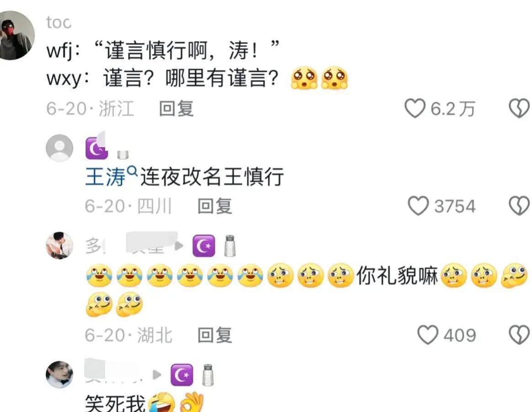Open the gray default avatar profile
The width and height of the screenshot is (532, 412).
coord(59,148)
